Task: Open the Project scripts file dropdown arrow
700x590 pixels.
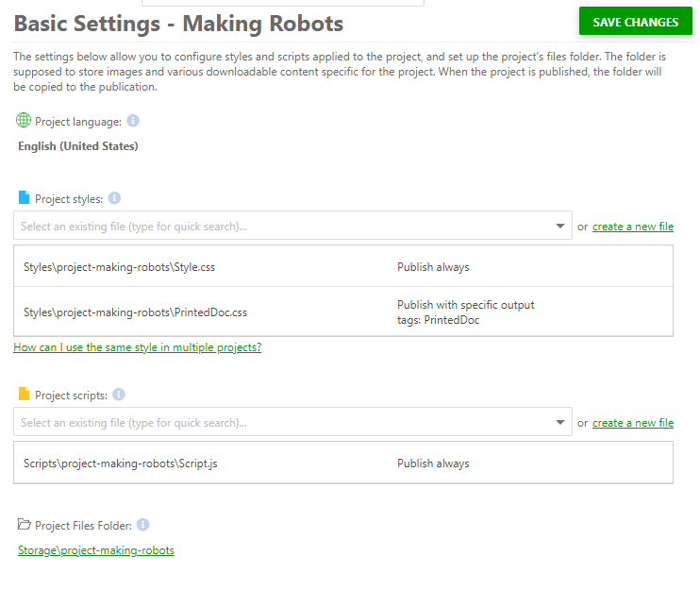Action: [x=559, y=422]
